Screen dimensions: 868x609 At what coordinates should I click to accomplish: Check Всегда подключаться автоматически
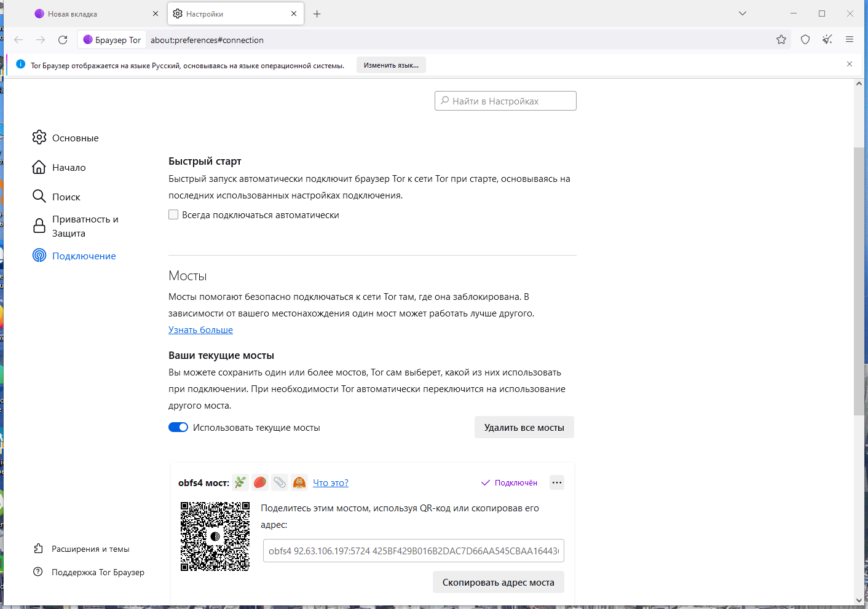point(173,214)
